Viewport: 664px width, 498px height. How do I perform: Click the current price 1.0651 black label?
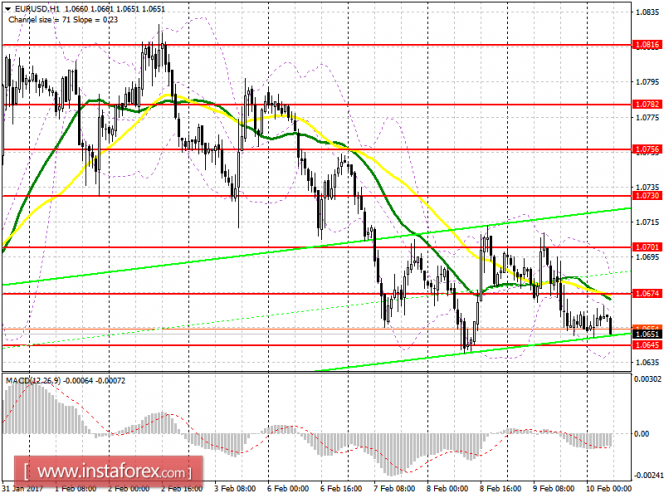[646, 335]
